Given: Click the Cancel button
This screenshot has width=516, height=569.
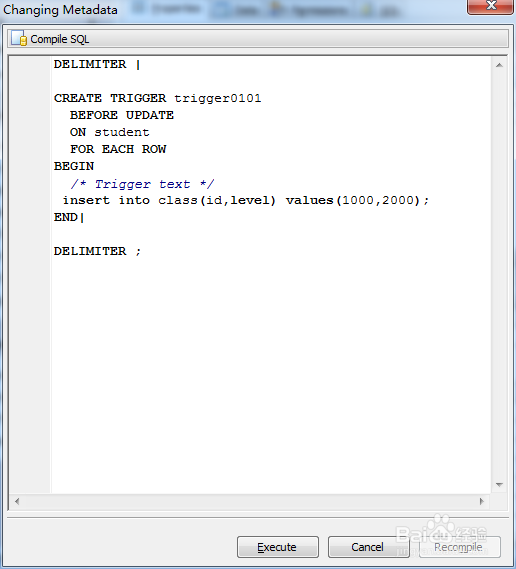Looking at the screenshot, I should click(x=368, y=547).
